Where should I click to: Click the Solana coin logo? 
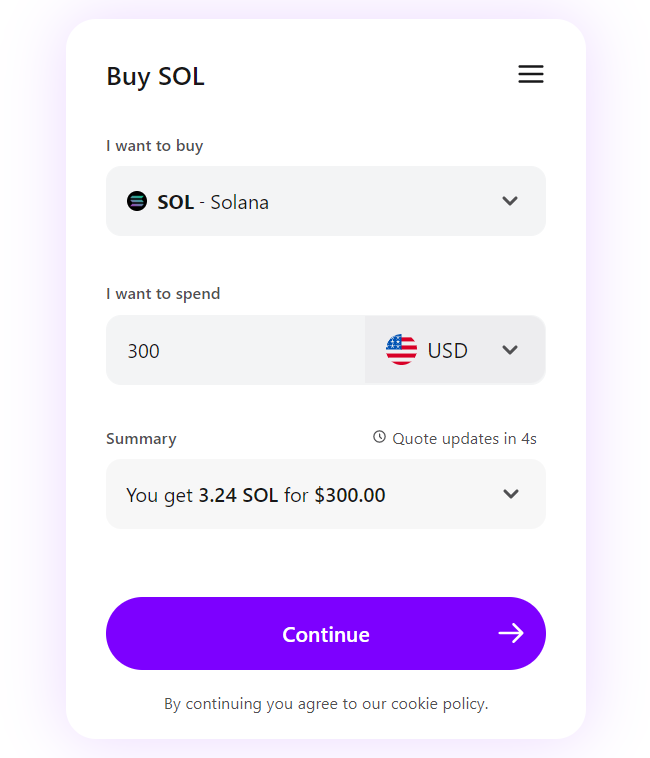coord(137,201)
